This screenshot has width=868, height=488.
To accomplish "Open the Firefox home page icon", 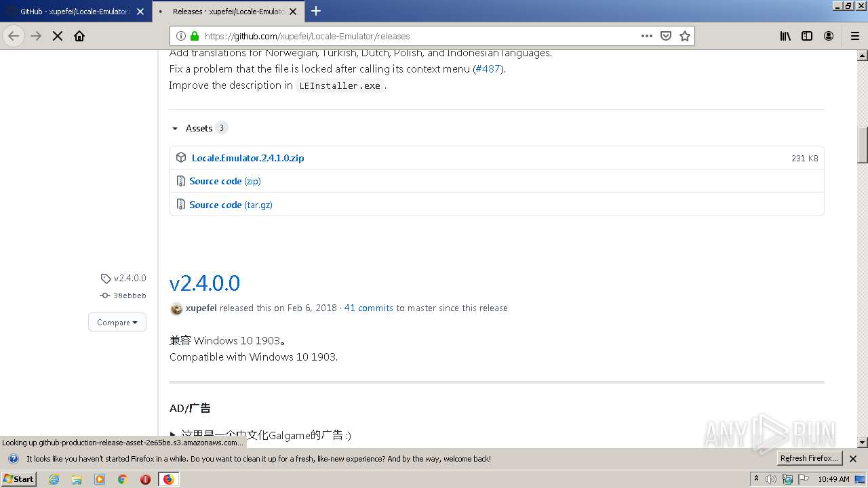I will click(79, 36).
